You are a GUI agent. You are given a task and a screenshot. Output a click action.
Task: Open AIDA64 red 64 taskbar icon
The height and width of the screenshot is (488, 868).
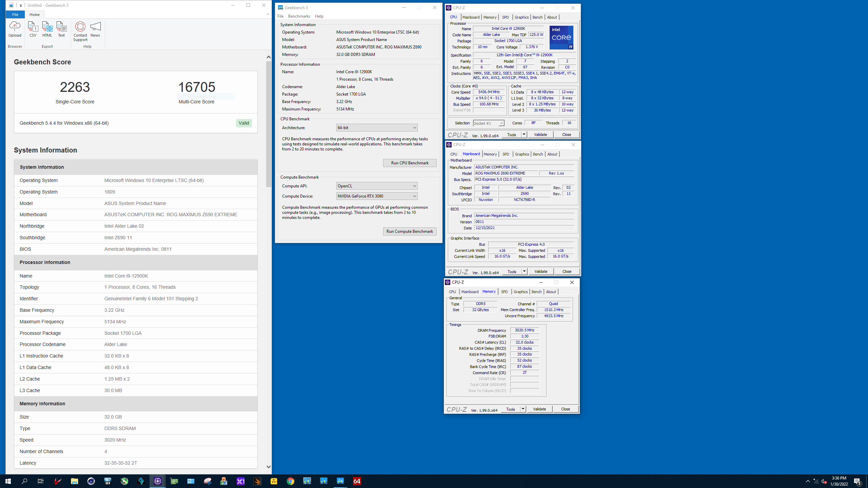point(357,481)
